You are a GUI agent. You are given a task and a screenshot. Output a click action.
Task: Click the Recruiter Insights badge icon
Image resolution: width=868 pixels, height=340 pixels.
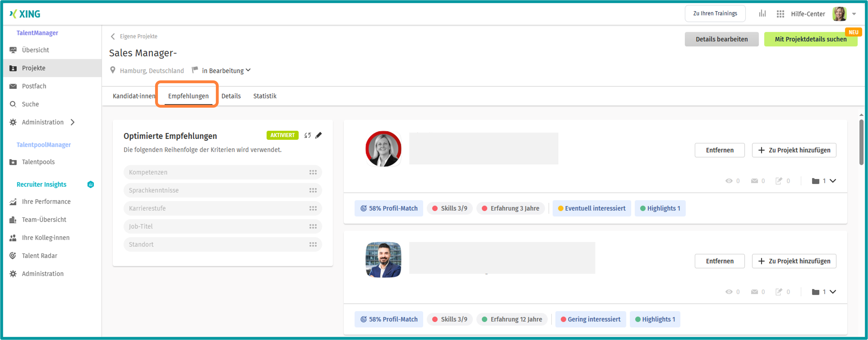[91, 184]
